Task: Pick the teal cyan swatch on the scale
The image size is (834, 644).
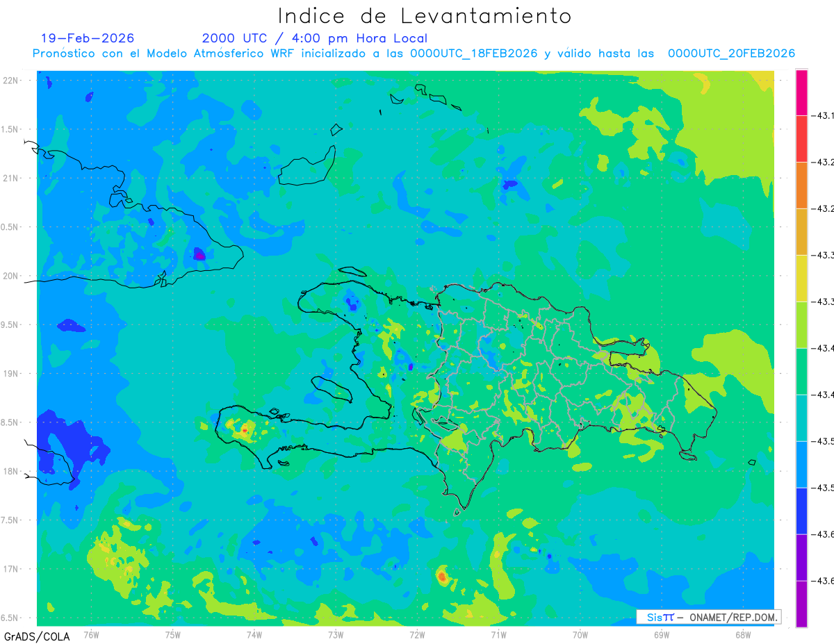Action: click(801, 418)
